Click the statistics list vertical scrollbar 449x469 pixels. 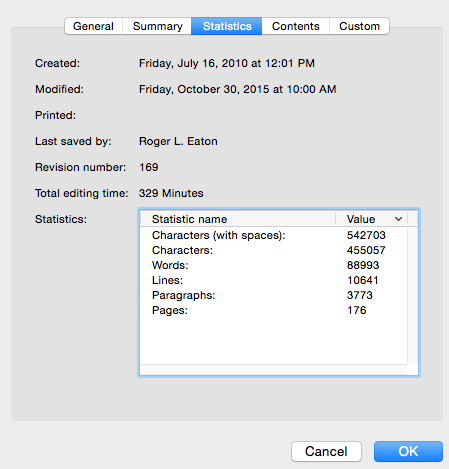(413, 295)
